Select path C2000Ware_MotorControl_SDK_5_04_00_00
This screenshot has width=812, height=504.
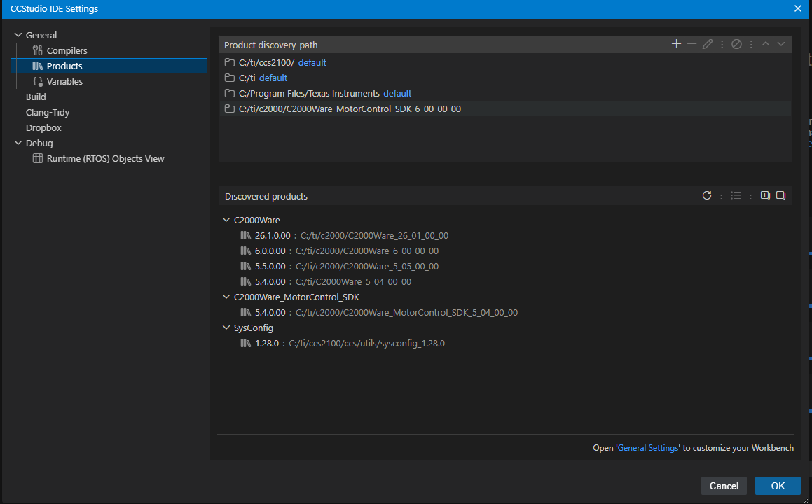pos(406,312)
